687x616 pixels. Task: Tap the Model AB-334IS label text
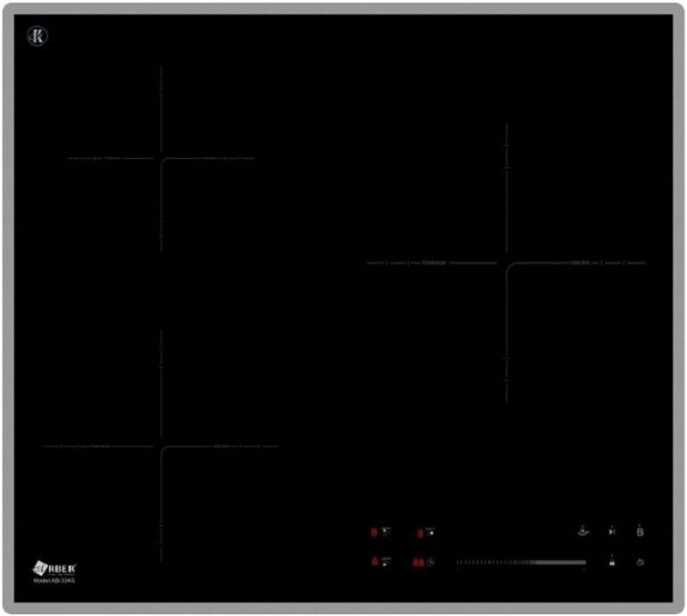[54, 580]
